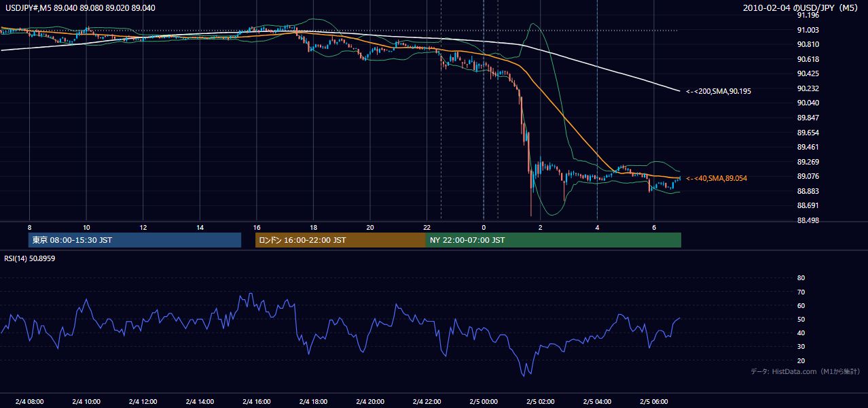
Task: Click the RSI scale level 80
Action: pyautogui.click(x=801, y=278)
